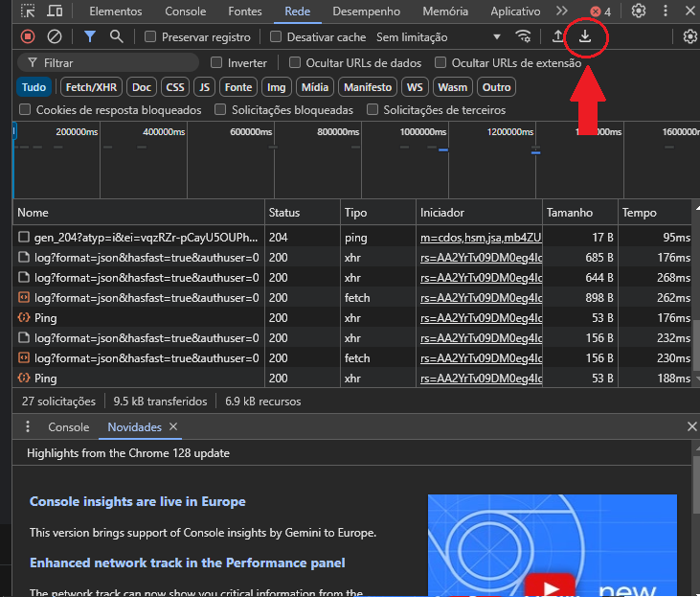
Task: Click the Filtrar text input field
Action: pos(115,62)
